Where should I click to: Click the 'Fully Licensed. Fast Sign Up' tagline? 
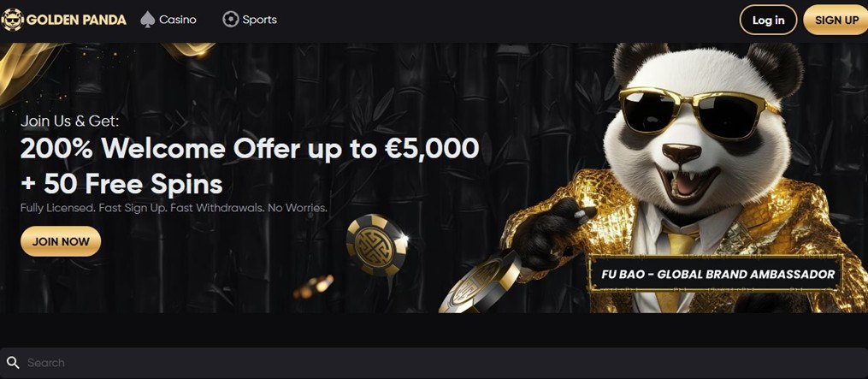click(174, 209)
